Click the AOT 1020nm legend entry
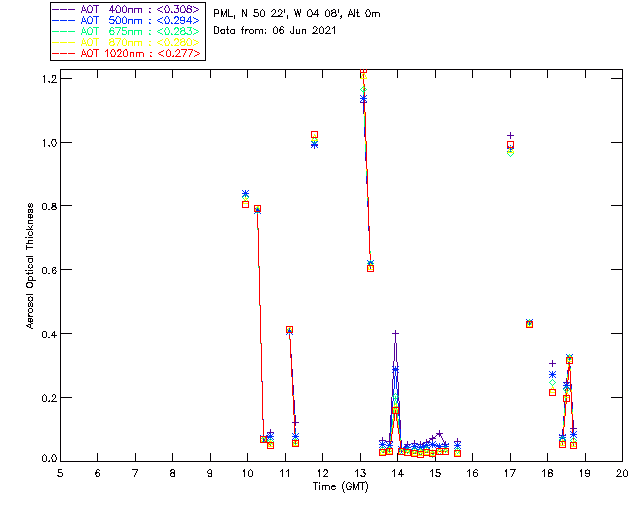This screenshot has height=512, width=640. [x=126, y=53]
